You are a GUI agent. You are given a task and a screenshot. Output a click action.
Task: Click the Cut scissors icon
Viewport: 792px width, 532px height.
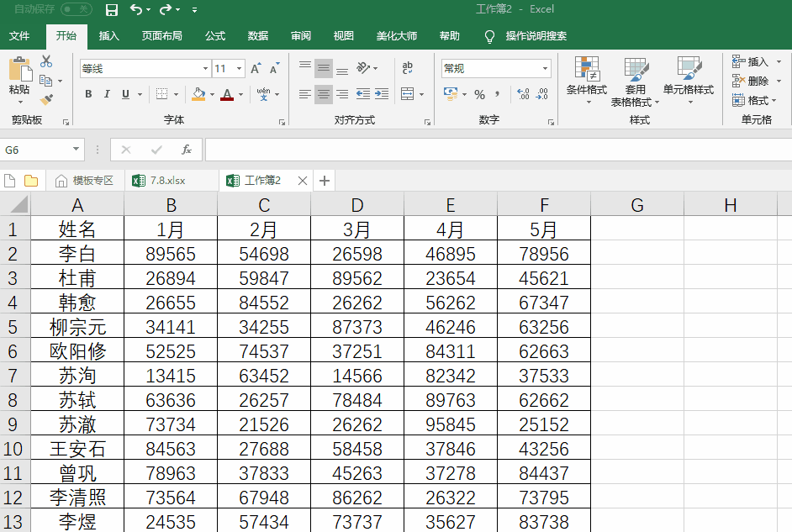pos(46,61)
